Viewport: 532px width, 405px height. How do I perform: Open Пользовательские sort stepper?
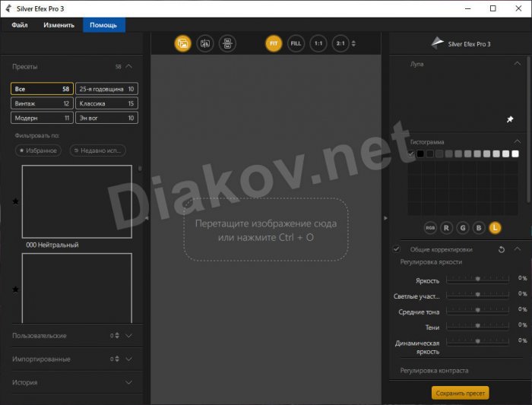117,335
